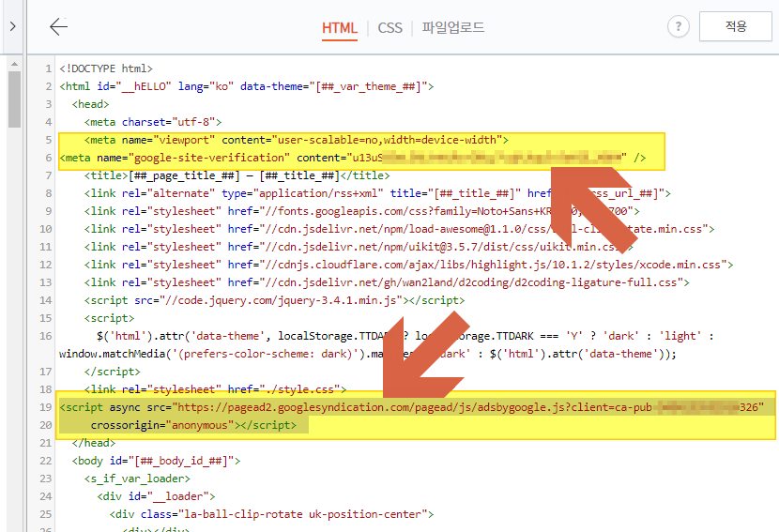Viewport: 779px width, 532px height.
Task: Click the la-ball-clip-rotate div line
Action: click(x=272, y=514)
